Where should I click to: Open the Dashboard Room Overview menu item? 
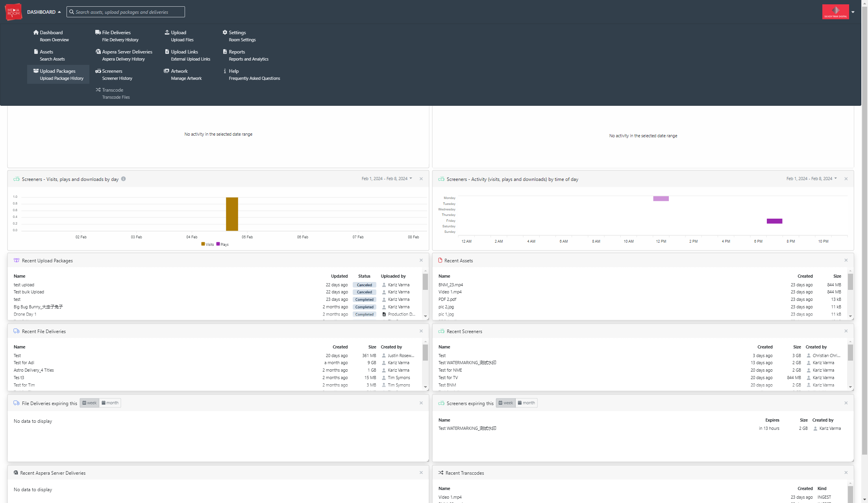(51, 36)
